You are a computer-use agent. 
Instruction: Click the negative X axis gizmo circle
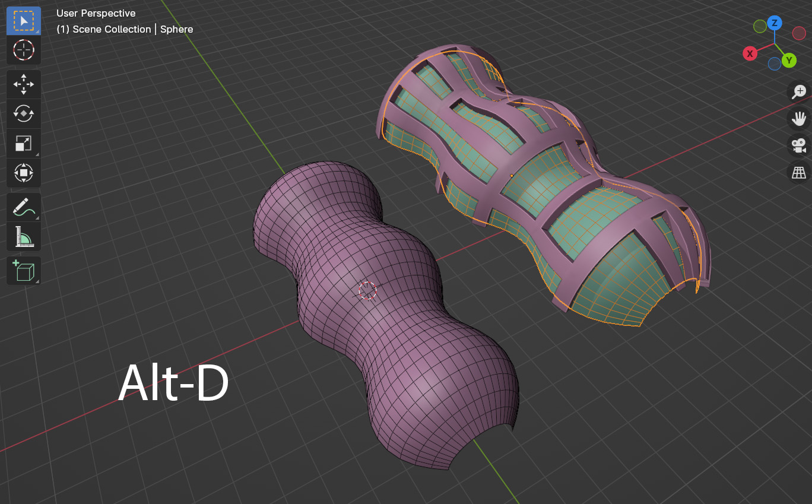799,33
